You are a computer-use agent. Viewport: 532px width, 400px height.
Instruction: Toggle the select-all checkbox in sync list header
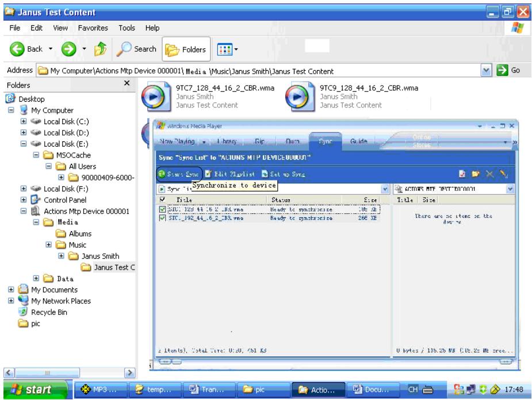point(162,199)
